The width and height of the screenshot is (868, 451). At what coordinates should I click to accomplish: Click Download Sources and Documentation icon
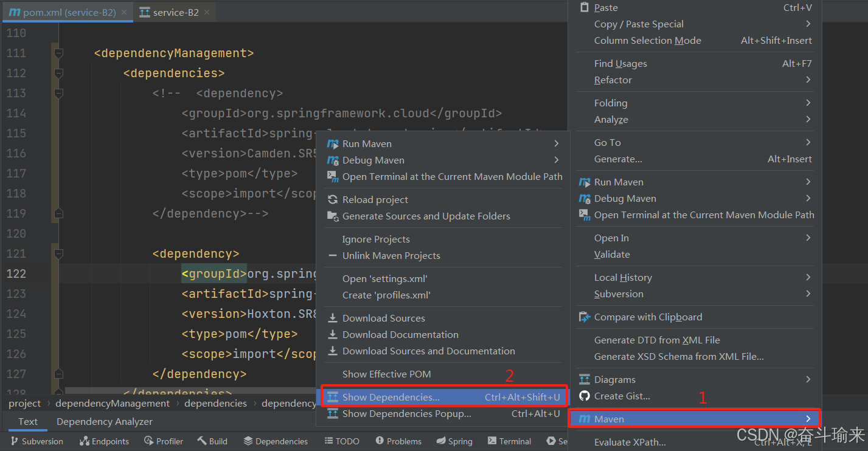(332, 351)
